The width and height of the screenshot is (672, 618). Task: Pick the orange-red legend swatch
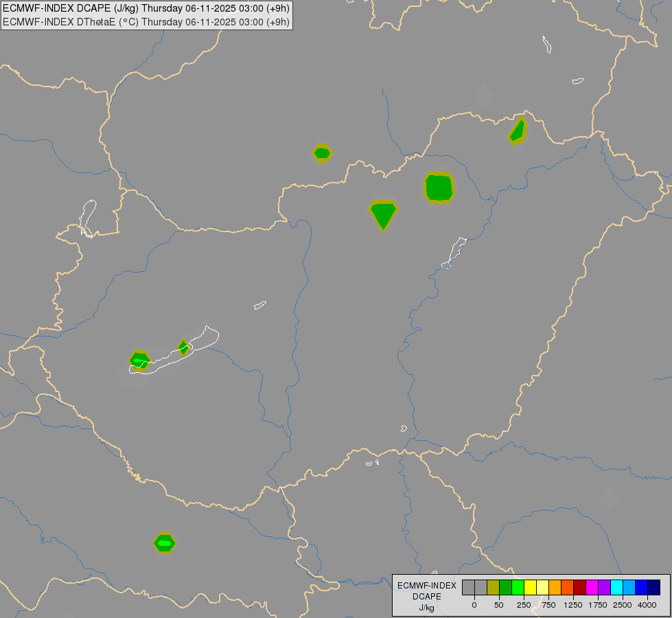click(x=568, y=587)
